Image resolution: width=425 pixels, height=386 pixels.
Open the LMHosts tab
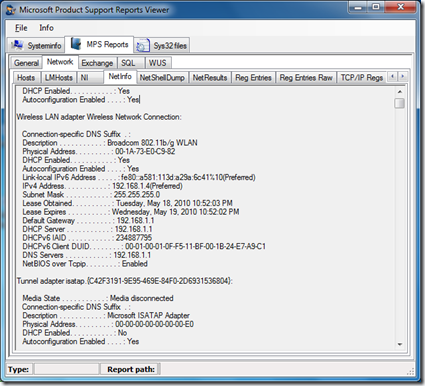click(59, 78)
